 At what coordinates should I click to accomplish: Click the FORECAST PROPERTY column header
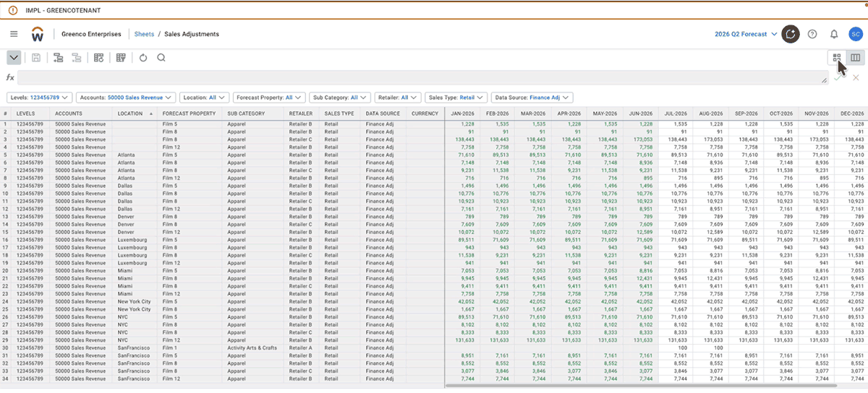[191, 113]
